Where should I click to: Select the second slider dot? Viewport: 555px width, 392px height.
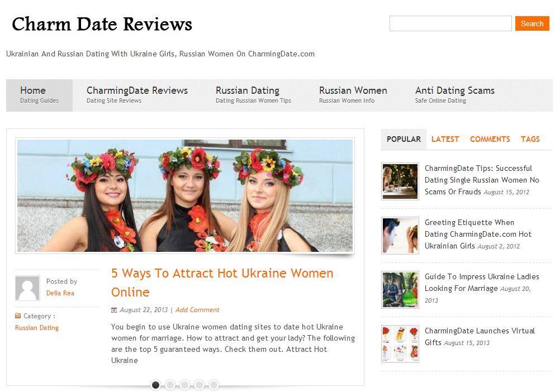(x=170, y=385)
